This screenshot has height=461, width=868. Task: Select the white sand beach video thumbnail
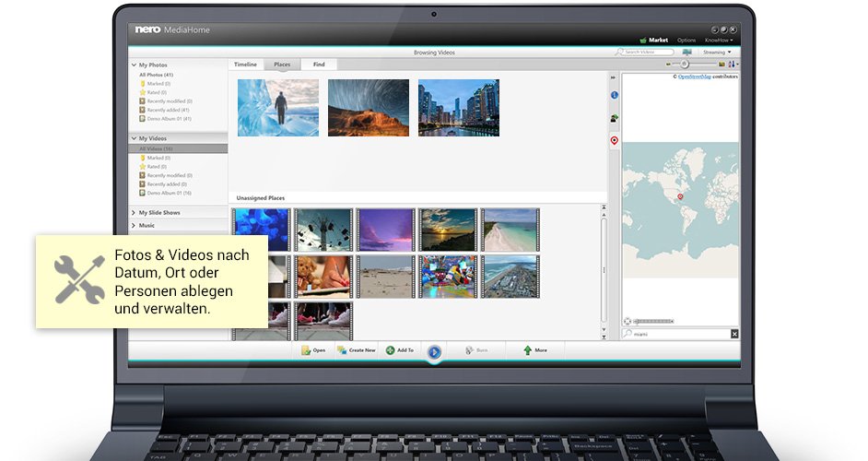coord(510,230)
